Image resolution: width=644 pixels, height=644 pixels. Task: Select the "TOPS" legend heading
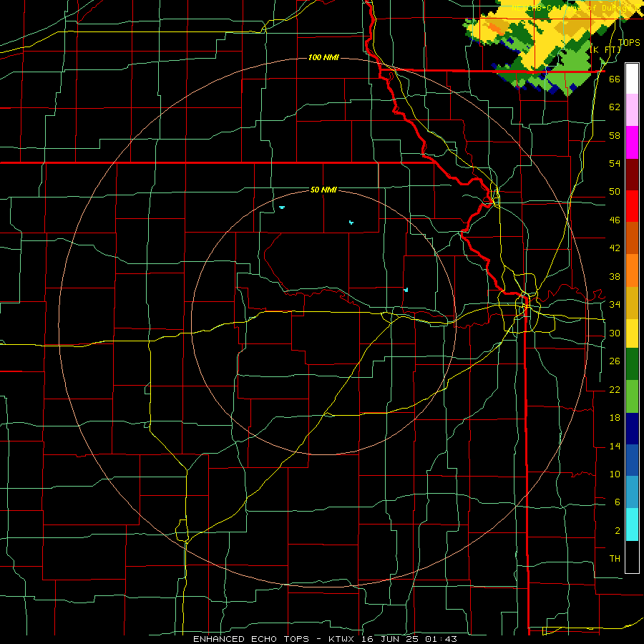pyautogui.click(x=629, y=43)
